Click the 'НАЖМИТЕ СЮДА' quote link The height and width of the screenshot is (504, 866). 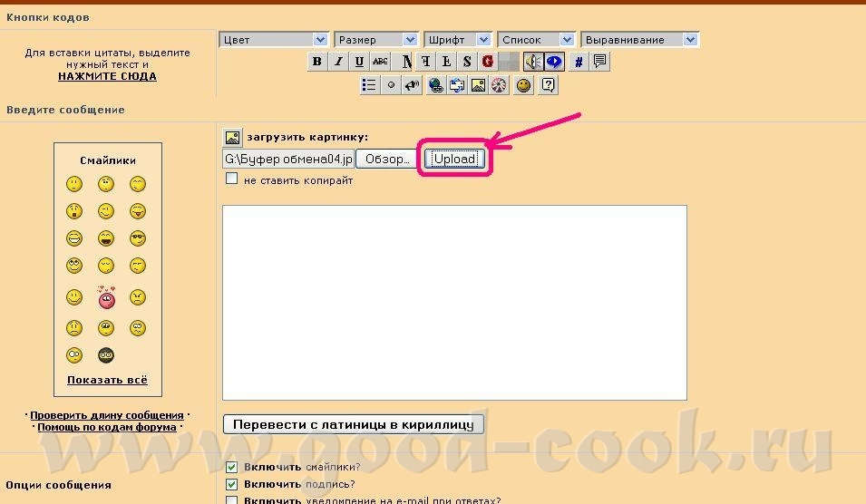click(x=107, y=76)
